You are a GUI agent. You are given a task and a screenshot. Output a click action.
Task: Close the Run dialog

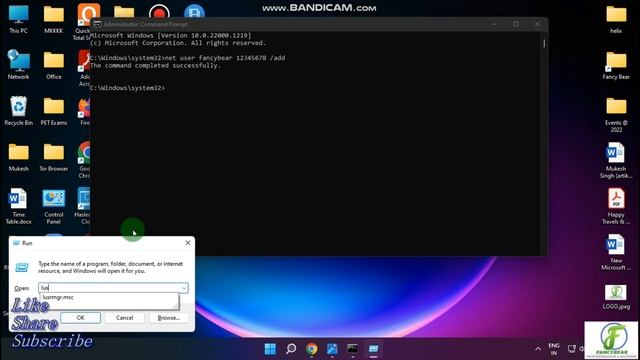(188, 243)
